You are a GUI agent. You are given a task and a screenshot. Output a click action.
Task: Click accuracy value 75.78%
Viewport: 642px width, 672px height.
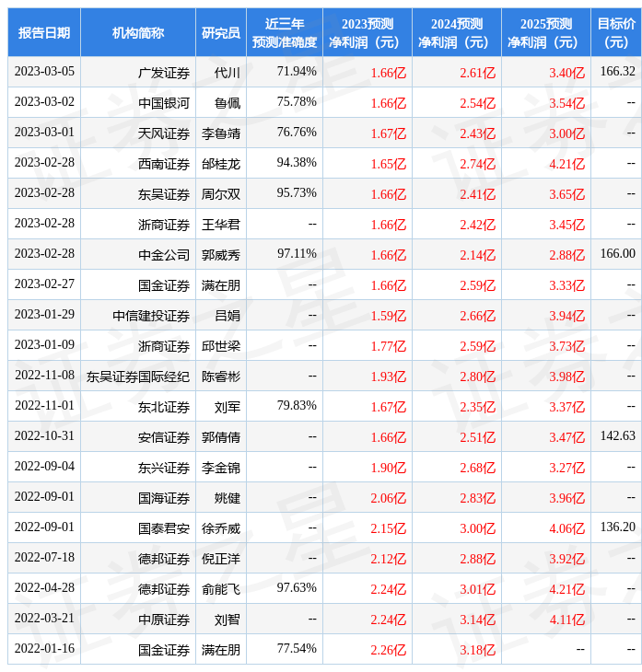pos(297,101)
